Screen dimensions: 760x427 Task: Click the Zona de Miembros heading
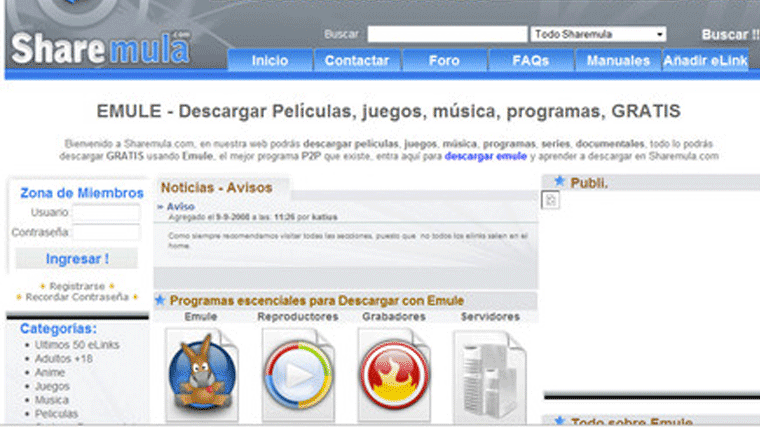(x=81, y=193)
